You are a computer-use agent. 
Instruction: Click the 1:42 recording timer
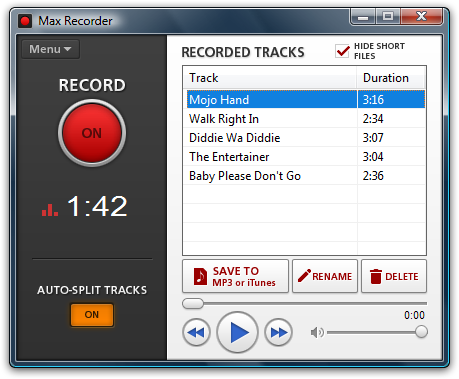click(x=97, y=206)
